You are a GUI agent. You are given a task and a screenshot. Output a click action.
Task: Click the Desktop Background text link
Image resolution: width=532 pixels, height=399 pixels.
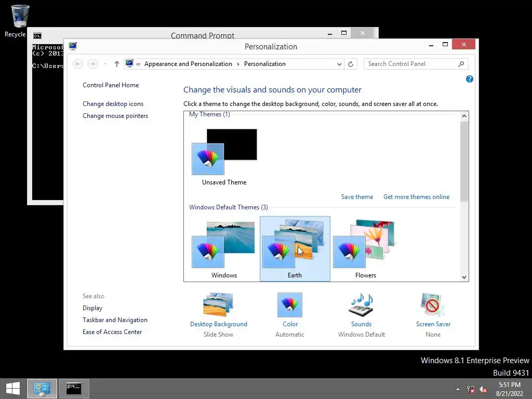click(x=219, y=324)
